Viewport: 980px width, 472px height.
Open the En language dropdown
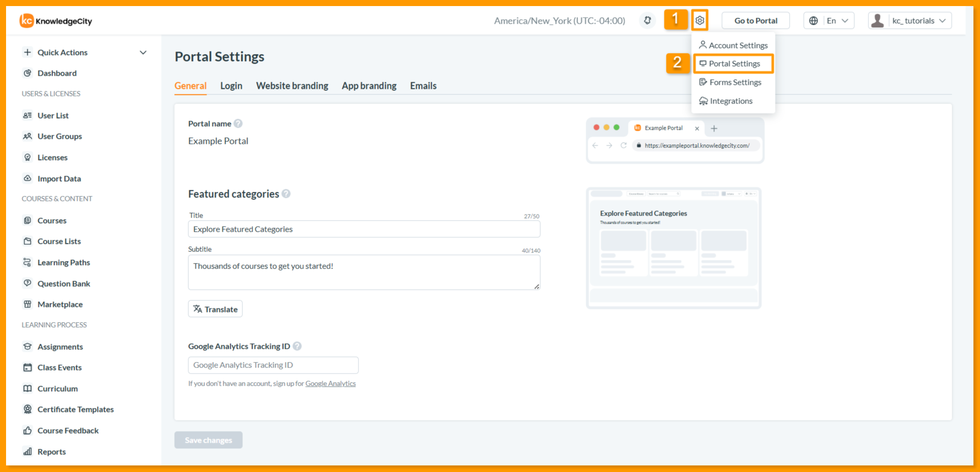[829, 21]
